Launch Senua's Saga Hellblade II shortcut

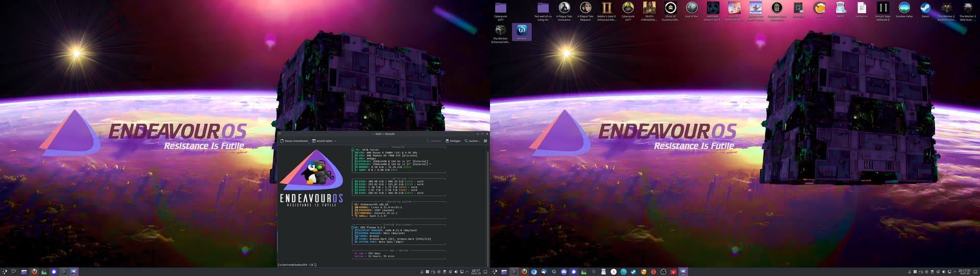[883, 11]
